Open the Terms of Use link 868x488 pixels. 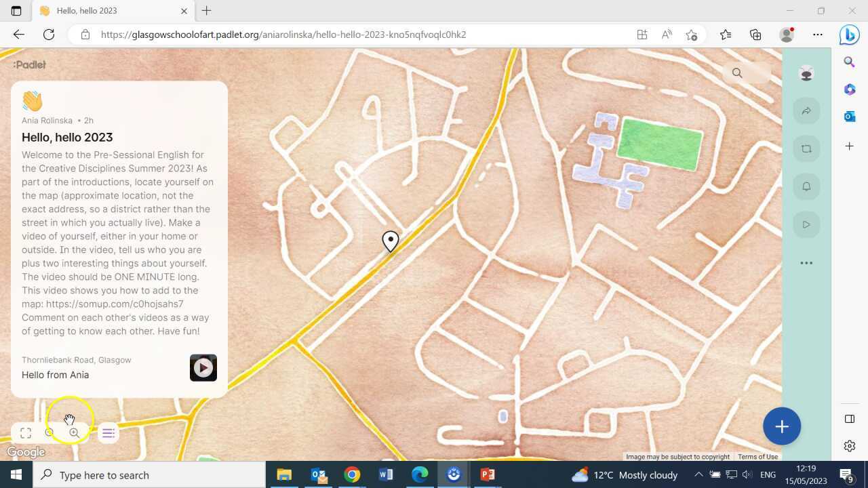coord(757,456)
